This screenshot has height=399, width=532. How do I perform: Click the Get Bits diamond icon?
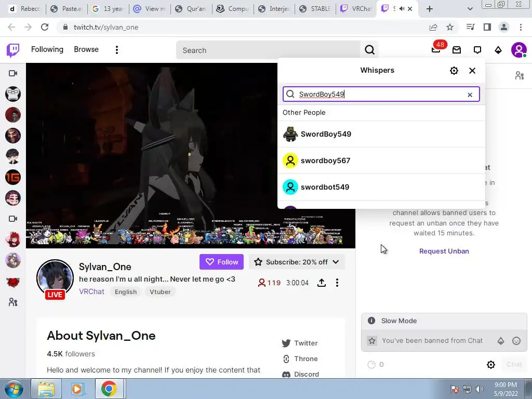pyautogui.click(x=498, y=50)
